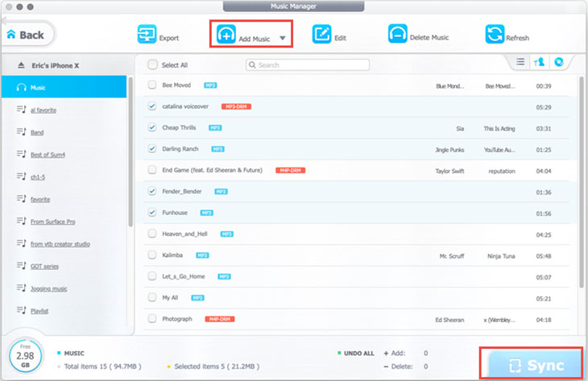
Task: Check the 'Photograph' song checkbox
Action: click(x=152, y=319)
